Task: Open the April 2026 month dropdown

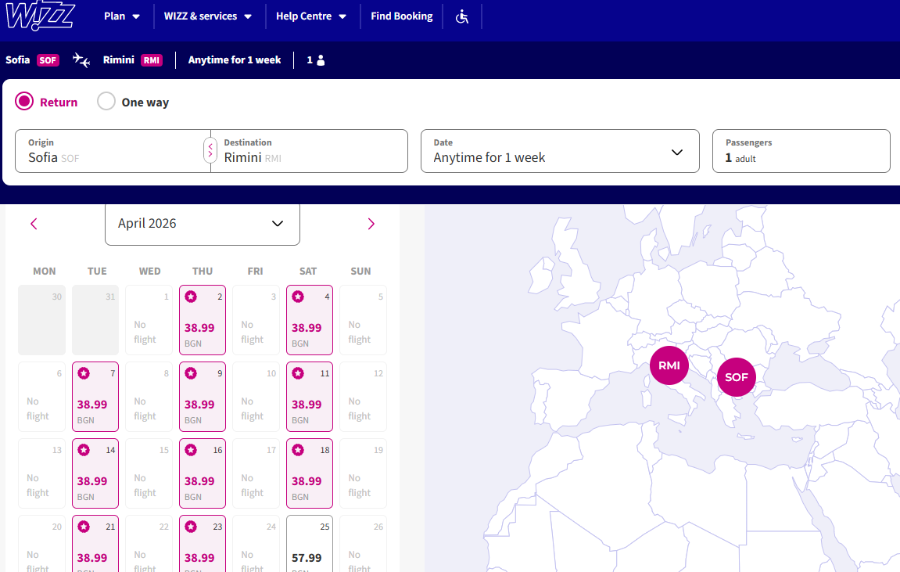Action: click(202, 224)
